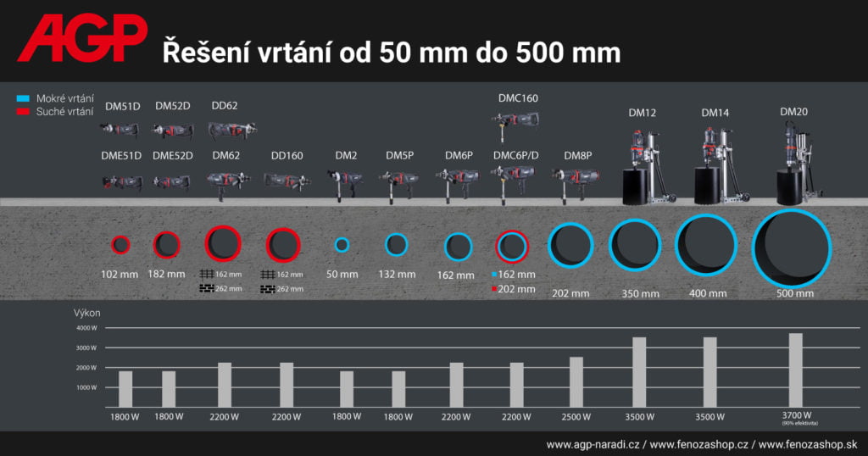Click the red hole circle above 102 mm
This screenshot has height=456, width=868.
click(x=120, y=245)
